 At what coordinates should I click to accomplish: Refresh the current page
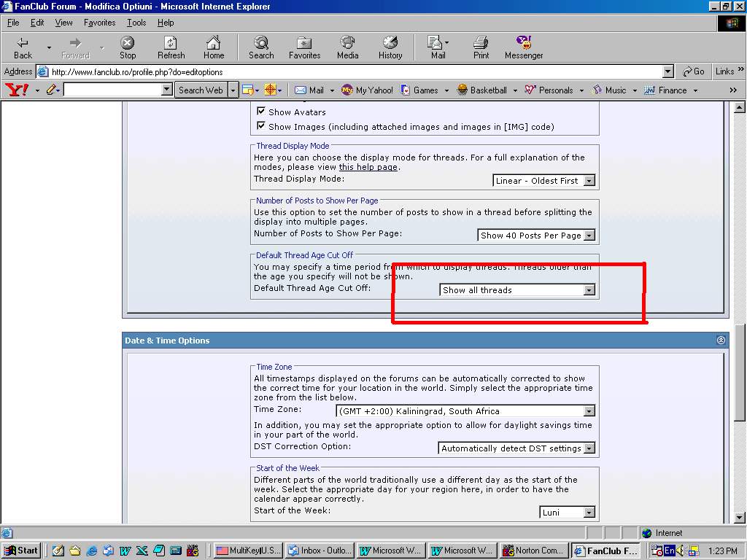171,47
